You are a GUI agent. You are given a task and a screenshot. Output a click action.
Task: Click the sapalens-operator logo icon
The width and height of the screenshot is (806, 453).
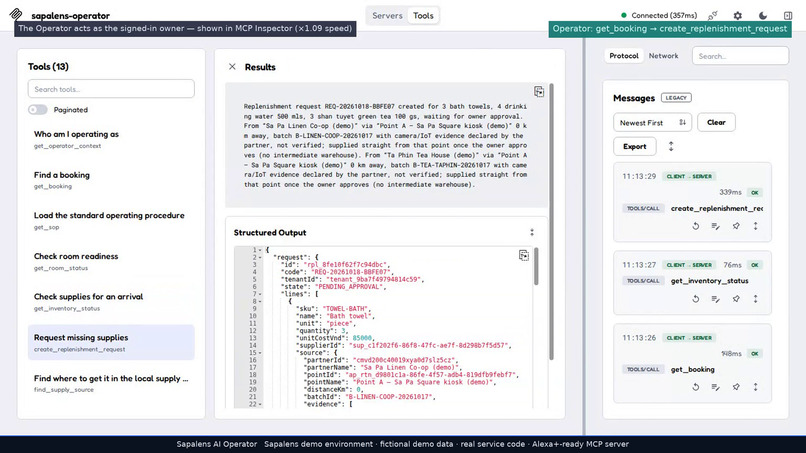coord(16,14)
